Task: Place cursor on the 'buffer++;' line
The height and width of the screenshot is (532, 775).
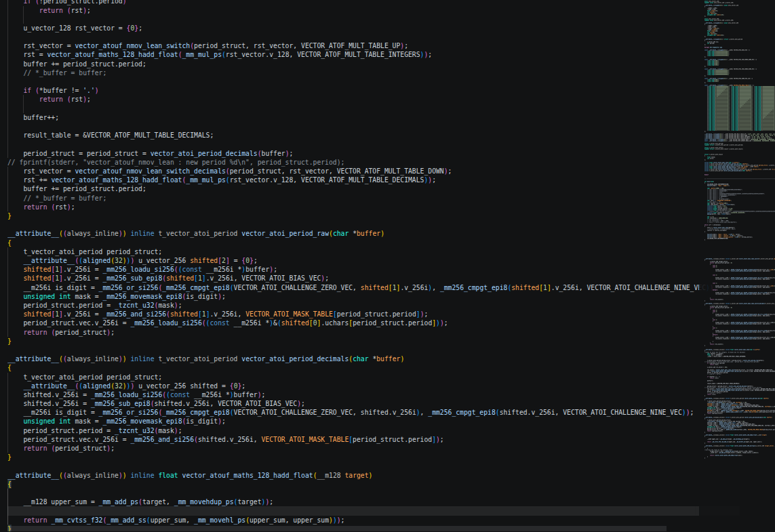Action: [41, 117]
